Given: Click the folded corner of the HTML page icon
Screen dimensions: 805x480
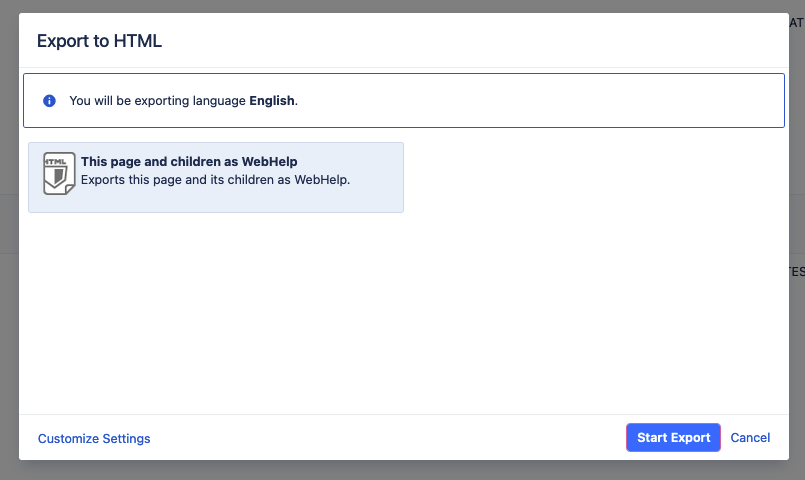Looking at the screenshot, I should click(69, 189).
